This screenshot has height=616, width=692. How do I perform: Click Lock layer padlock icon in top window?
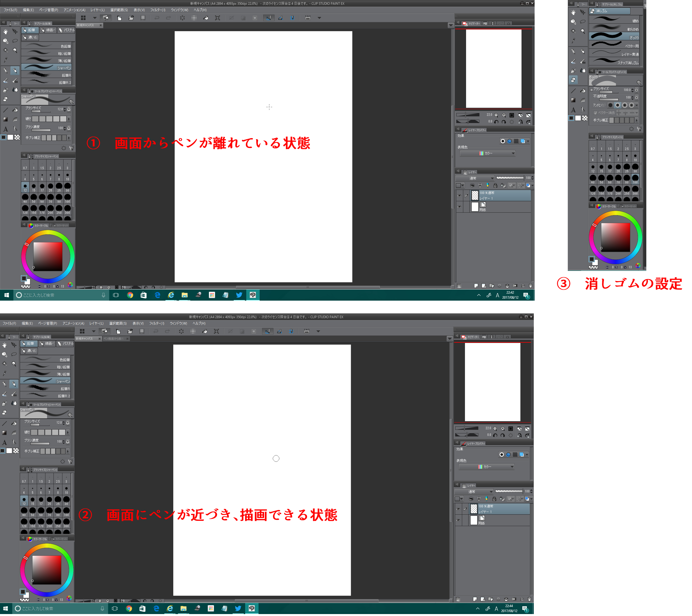[495, 185]
